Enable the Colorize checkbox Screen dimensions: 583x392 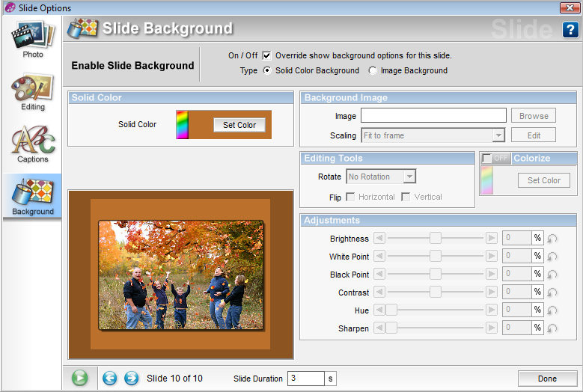coord(486,159)
